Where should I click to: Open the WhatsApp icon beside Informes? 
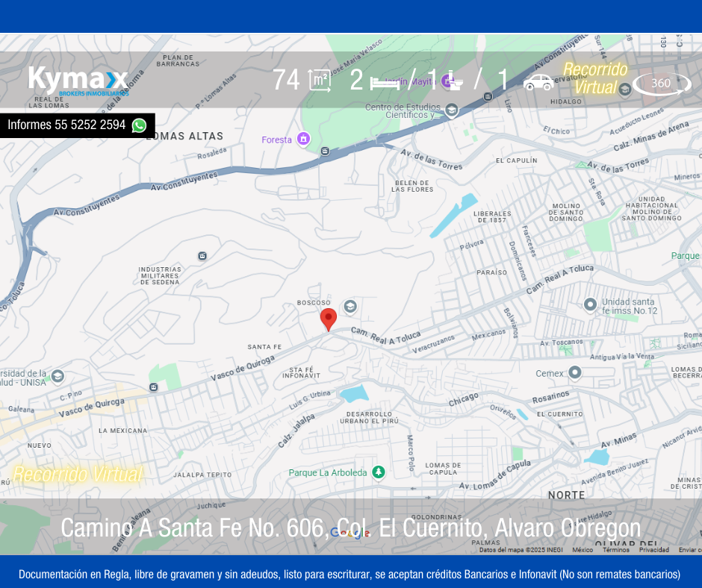click(x=139, y=126)
